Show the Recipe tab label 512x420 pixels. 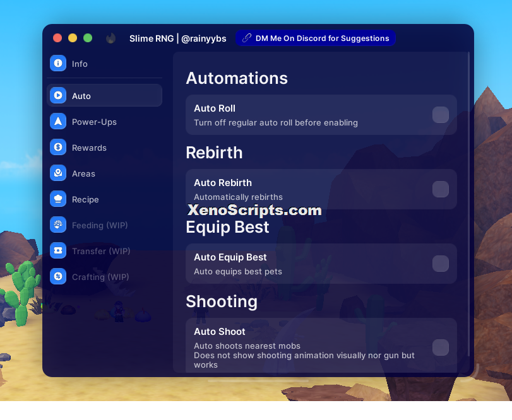85,199
